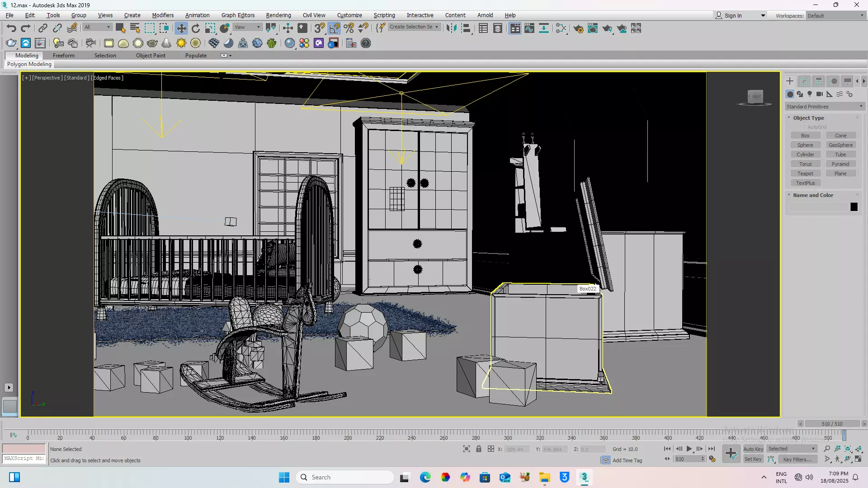Open the Mirror tool
Screen dimensions: 868x488
tap(451, 28)
